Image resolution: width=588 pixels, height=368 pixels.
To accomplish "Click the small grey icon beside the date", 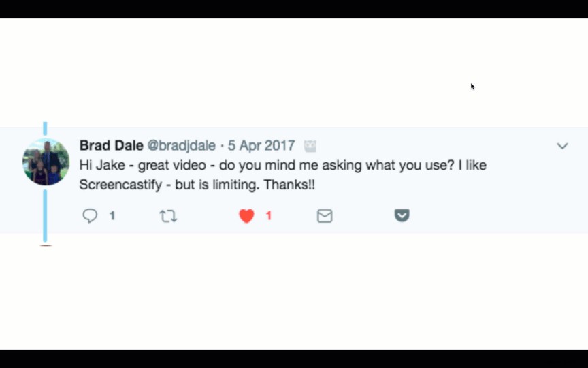I will click(x=310, y=146).
